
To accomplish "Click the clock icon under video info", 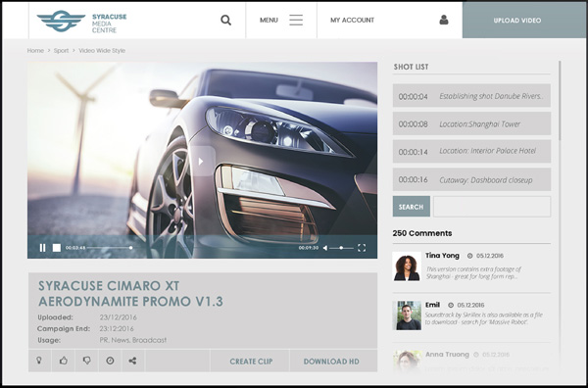I will [110, 361].
